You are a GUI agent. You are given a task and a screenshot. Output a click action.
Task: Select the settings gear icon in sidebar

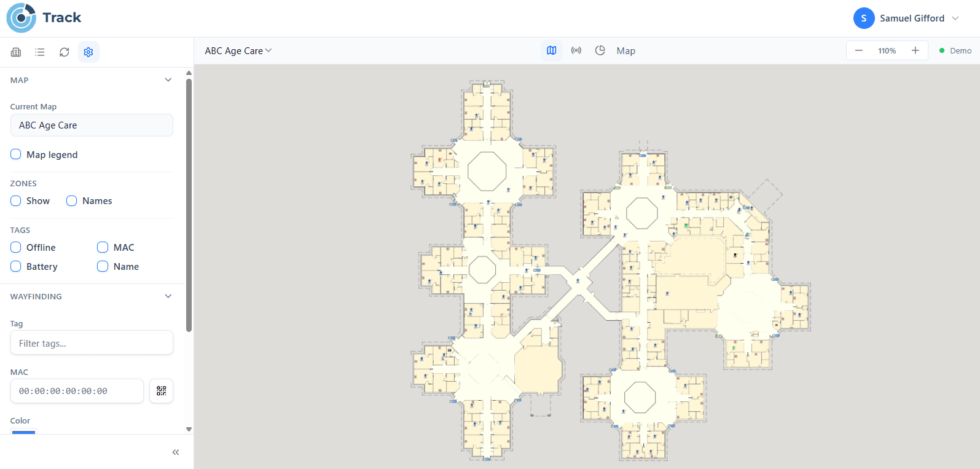(x=88, y=52)
